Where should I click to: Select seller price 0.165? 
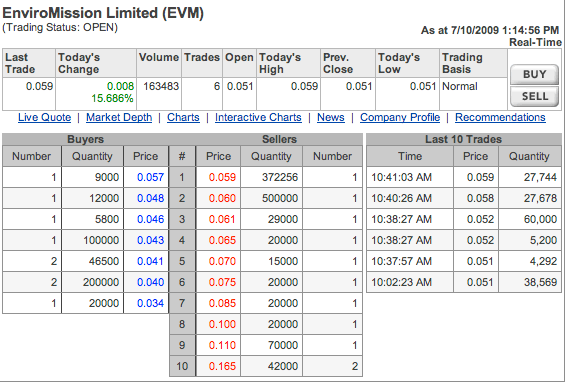(222, 366)
